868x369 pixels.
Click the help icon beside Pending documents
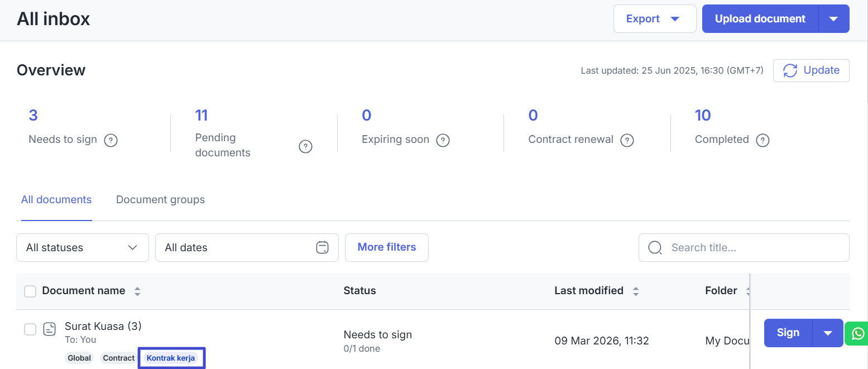[305, 146]
